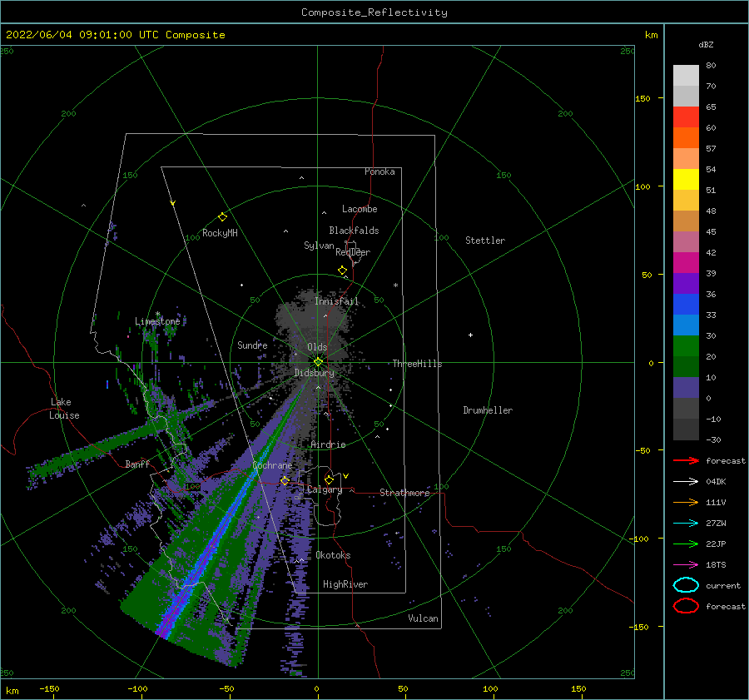Click the Lacombe label
749x700 pixels.
pyautogui.click(x=360, y=209)
